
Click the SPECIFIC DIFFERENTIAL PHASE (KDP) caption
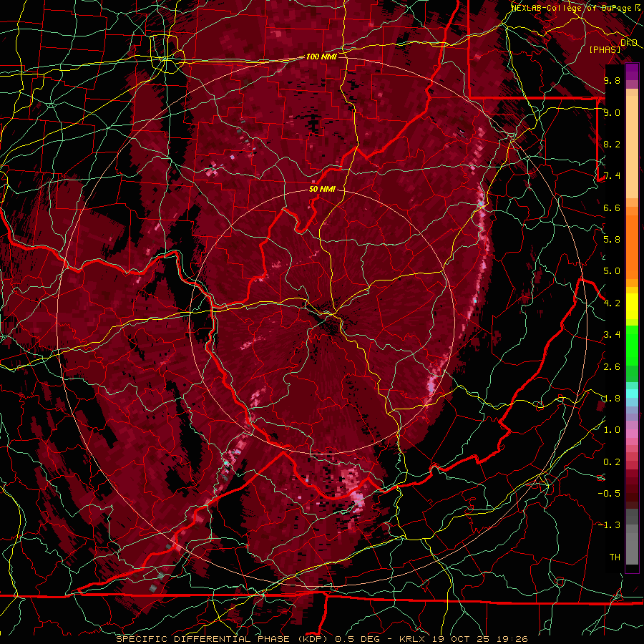223,639
